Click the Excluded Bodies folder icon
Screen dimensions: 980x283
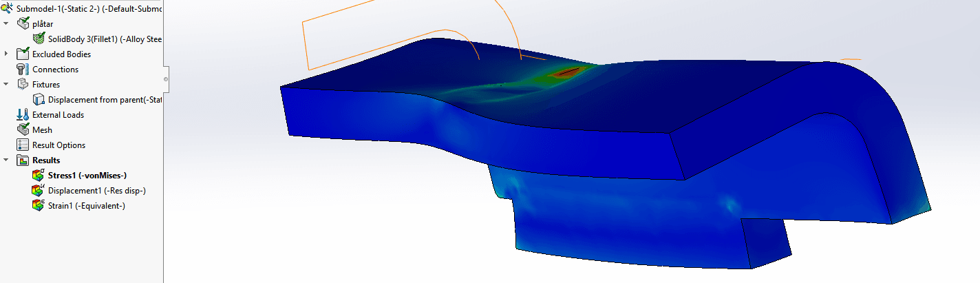coord(23,54)
